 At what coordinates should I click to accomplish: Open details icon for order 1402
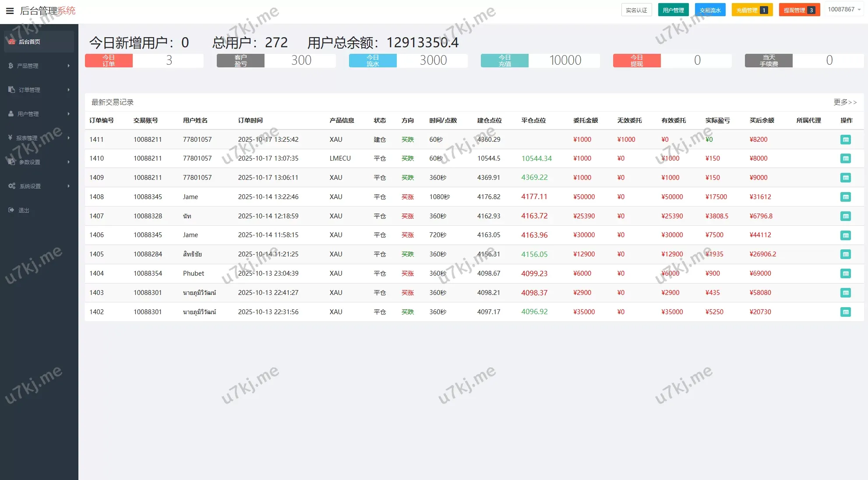[845, 312]
